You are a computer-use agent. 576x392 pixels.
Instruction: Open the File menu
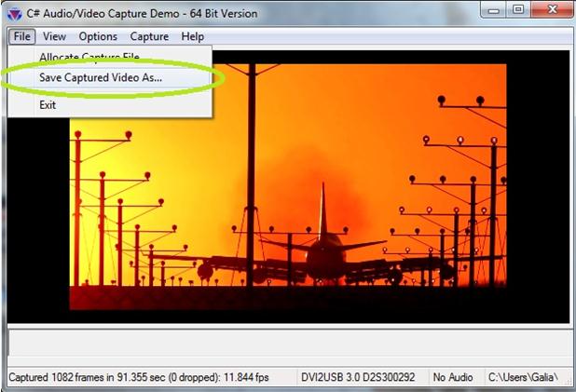tap(22, 36)
